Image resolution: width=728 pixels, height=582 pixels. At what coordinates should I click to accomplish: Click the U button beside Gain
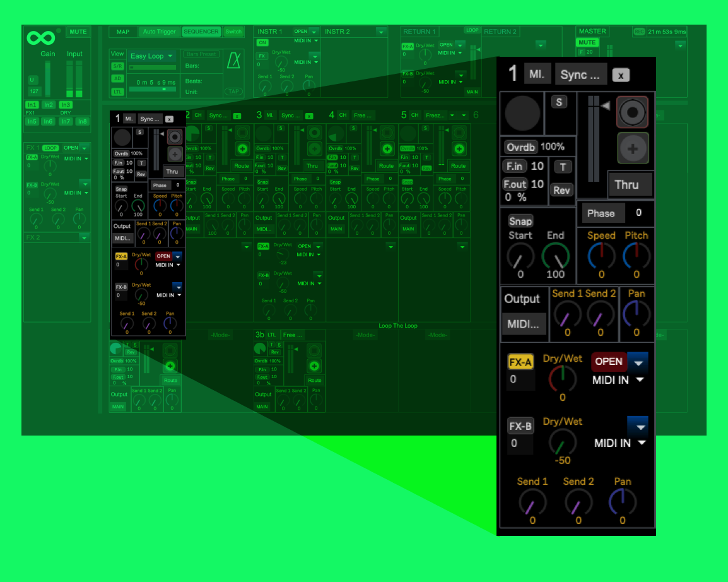tap(32, 80)
